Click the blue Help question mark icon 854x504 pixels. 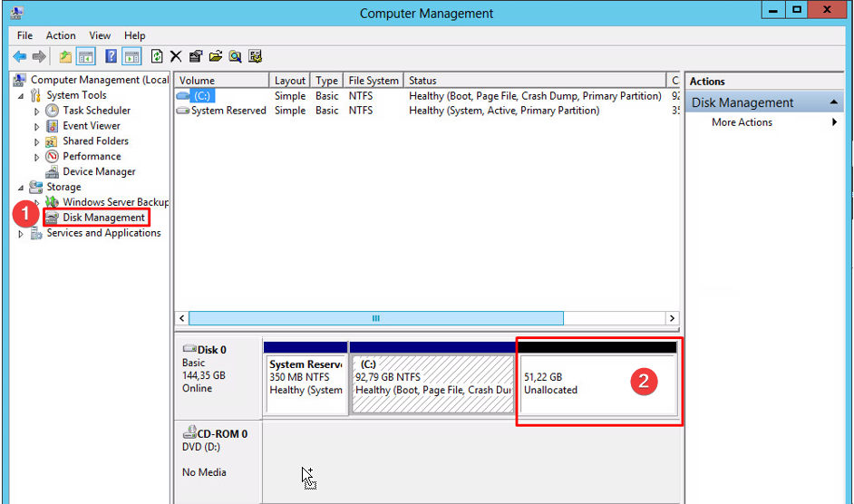click(x=111, y=56)
